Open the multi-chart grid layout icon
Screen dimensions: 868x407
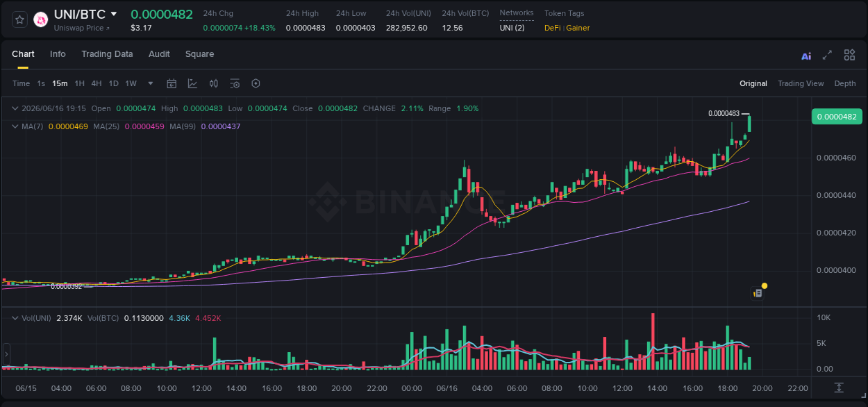[x=849, y=55]
